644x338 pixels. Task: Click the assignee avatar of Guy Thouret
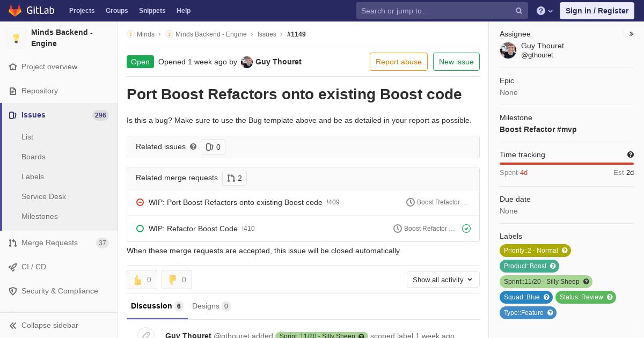[x=508, y=50]
